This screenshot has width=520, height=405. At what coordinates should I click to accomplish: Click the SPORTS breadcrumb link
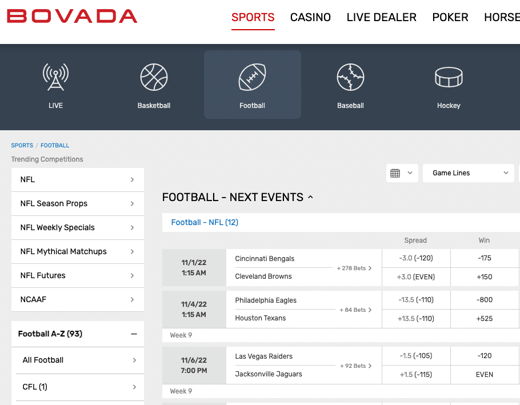[x=22, y=145]
